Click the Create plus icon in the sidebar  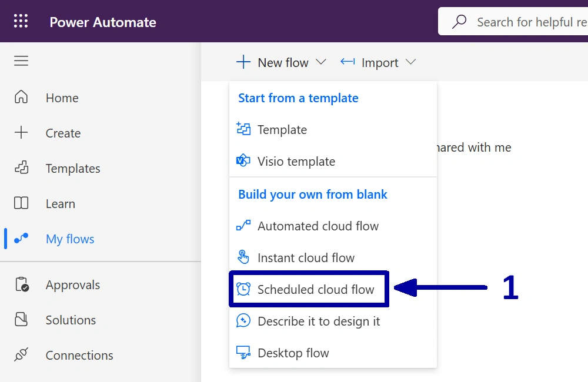coord(21,132)
